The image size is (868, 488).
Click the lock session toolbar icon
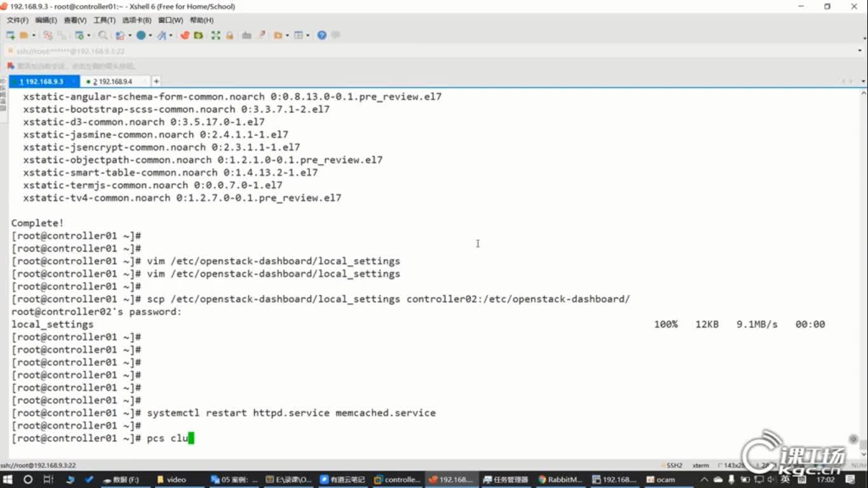coord(229,35)
